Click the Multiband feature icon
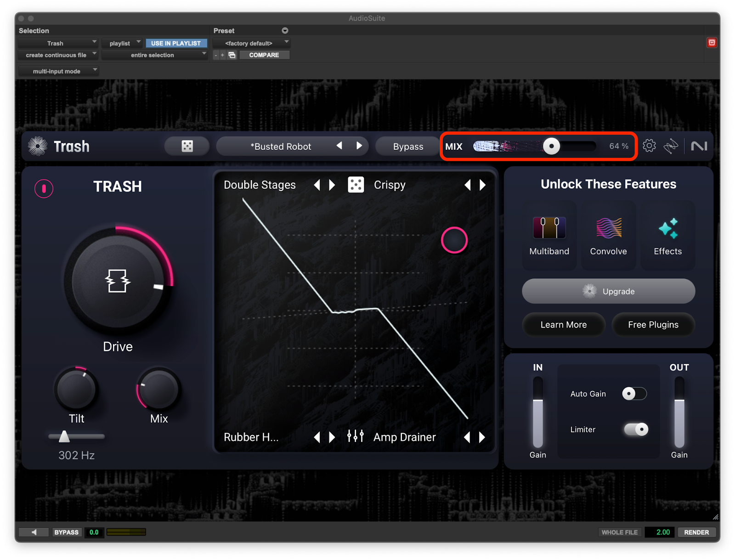The height and width of the screenshot is (560, 735). [549, 228]
